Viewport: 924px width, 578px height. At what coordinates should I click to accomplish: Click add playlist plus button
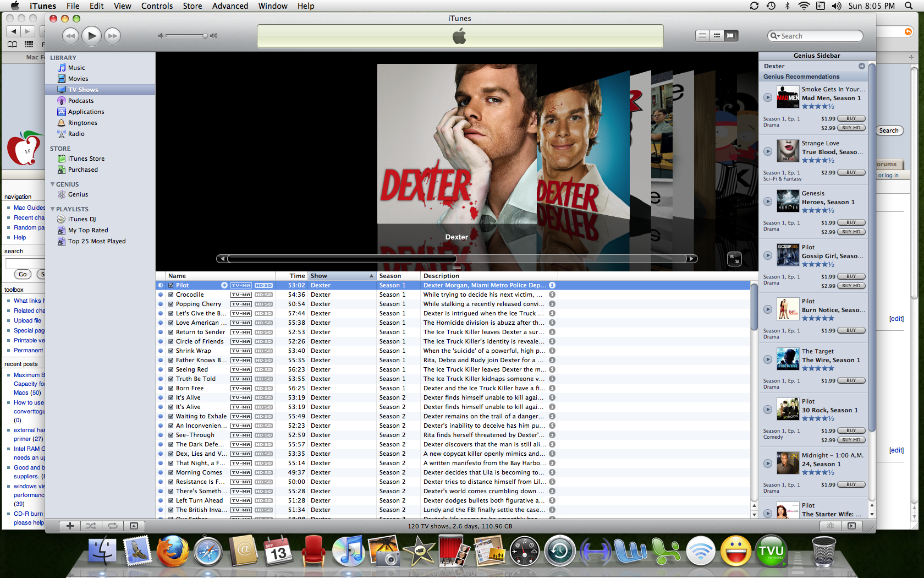click(70, 526)
